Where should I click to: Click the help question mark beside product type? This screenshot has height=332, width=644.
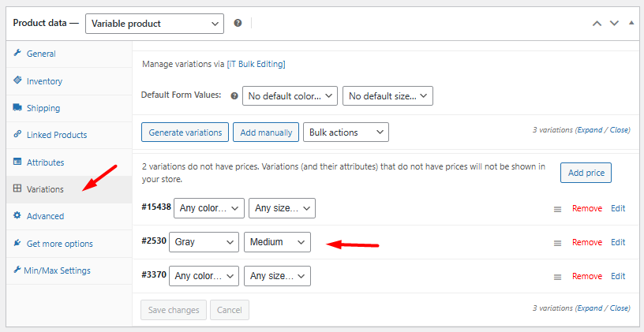238,24
